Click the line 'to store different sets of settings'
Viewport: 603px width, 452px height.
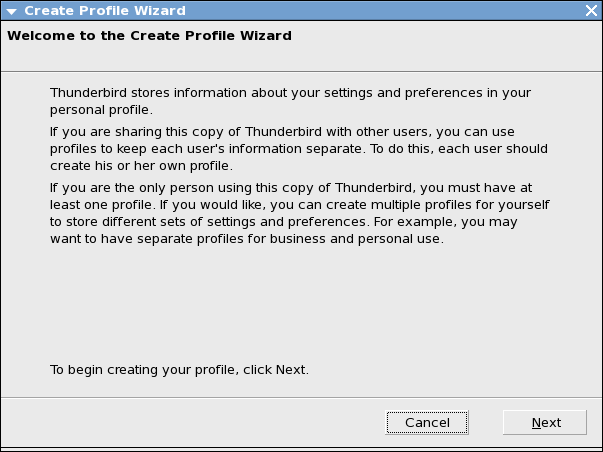tap(284, 222)
